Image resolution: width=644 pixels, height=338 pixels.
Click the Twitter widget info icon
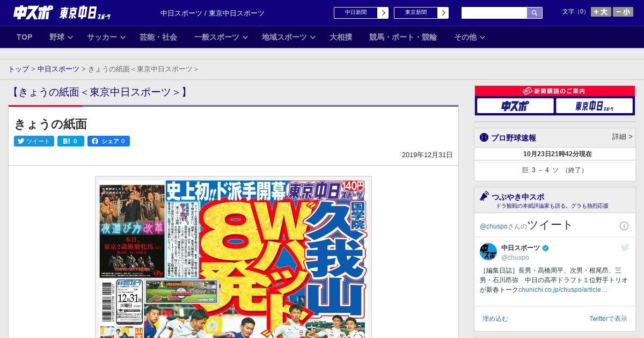point(624,226)
